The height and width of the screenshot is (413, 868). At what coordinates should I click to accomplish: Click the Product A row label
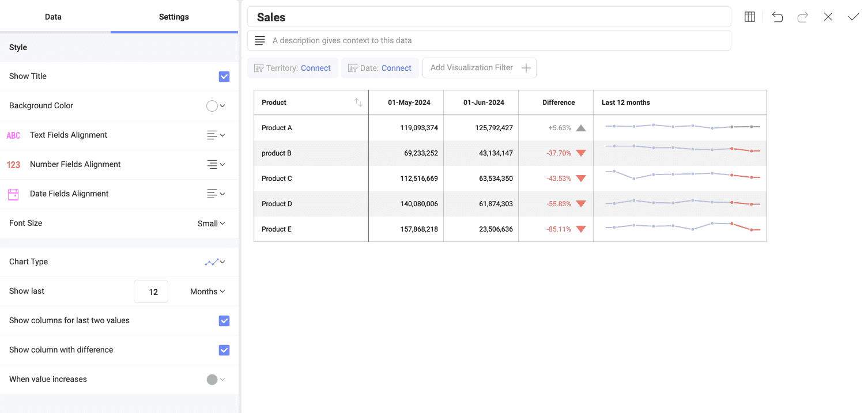pyautogui.click(x=277, y=128)
